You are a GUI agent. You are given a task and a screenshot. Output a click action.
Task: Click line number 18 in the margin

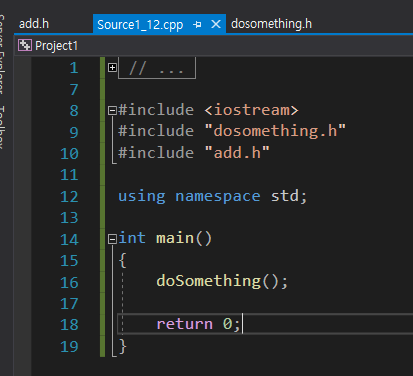click(69, 325)
